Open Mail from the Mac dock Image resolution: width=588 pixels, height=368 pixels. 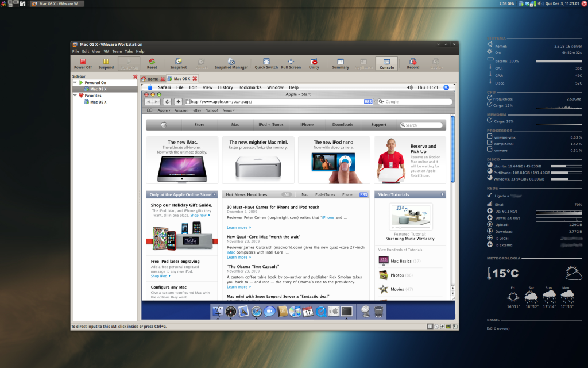pyautogui.click(x=243, y=311)
